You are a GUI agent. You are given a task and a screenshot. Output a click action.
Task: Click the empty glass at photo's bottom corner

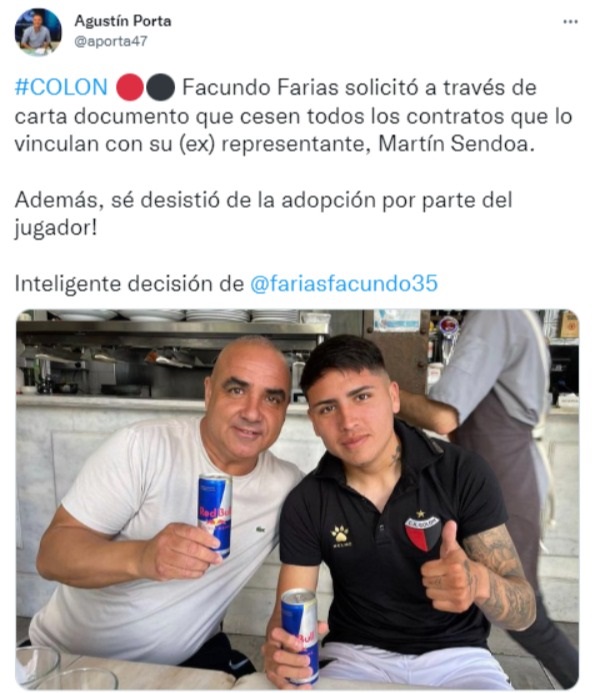click(x=37, y=666)
